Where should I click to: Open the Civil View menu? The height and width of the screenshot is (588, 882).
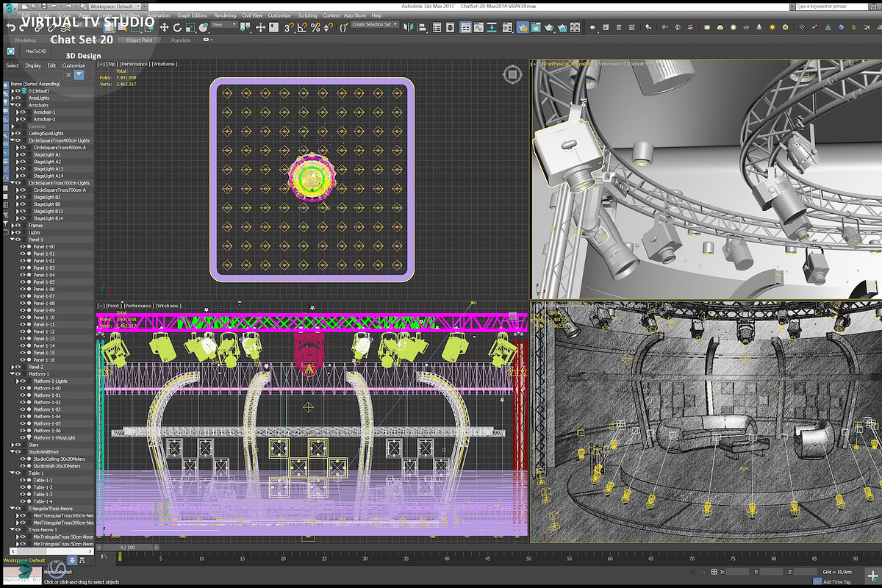tap(252, 15)
